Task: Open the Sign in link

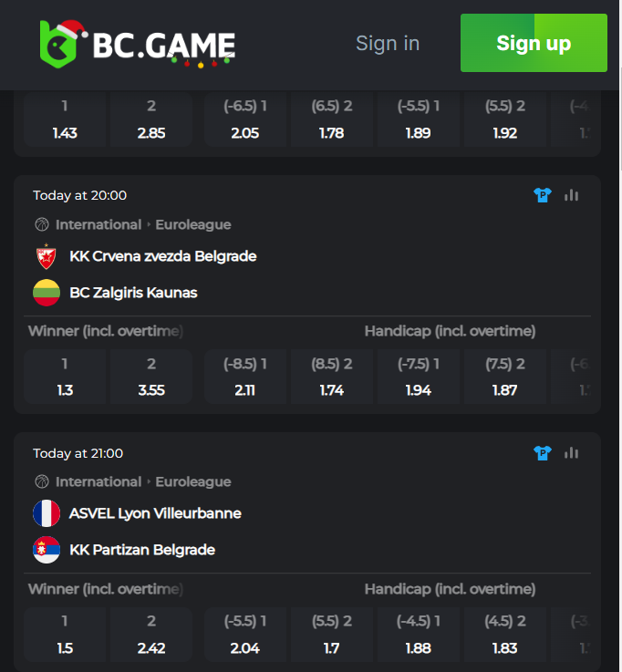Action: pyautogui.click(x=388, y=43)
